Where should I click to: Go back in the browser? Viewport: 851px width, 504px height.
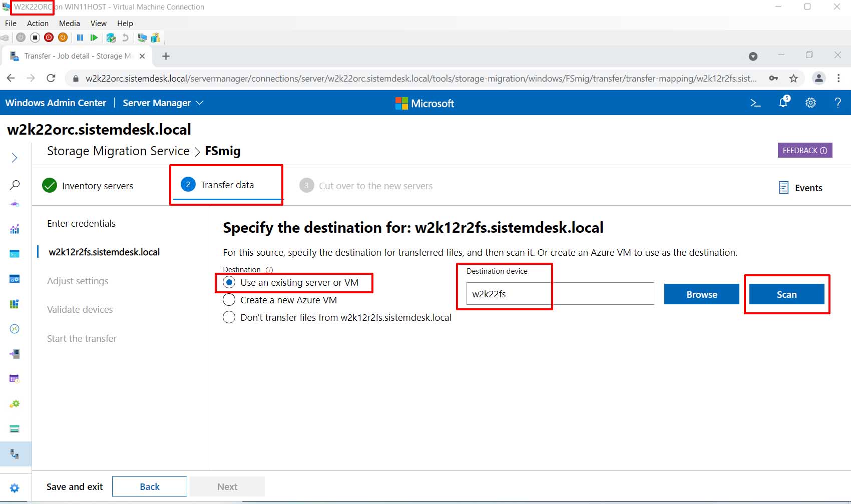tap(11, 78)
